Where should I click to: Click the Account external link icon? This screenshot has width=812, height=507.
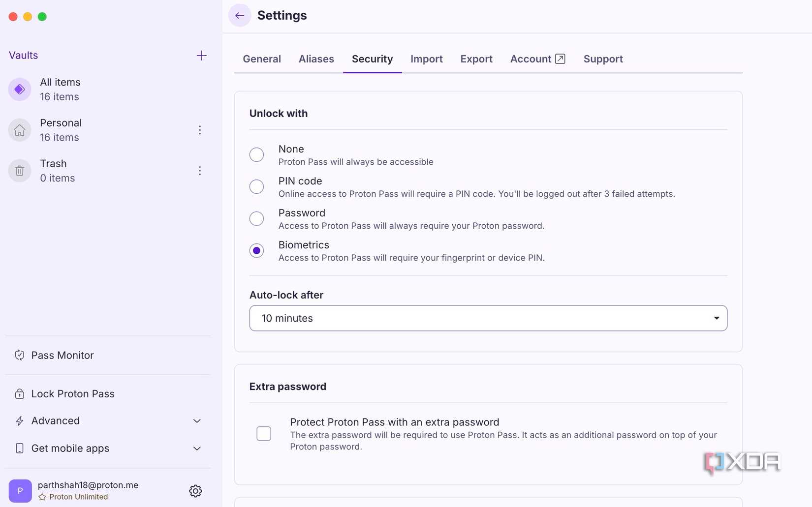tap(560, 59)
